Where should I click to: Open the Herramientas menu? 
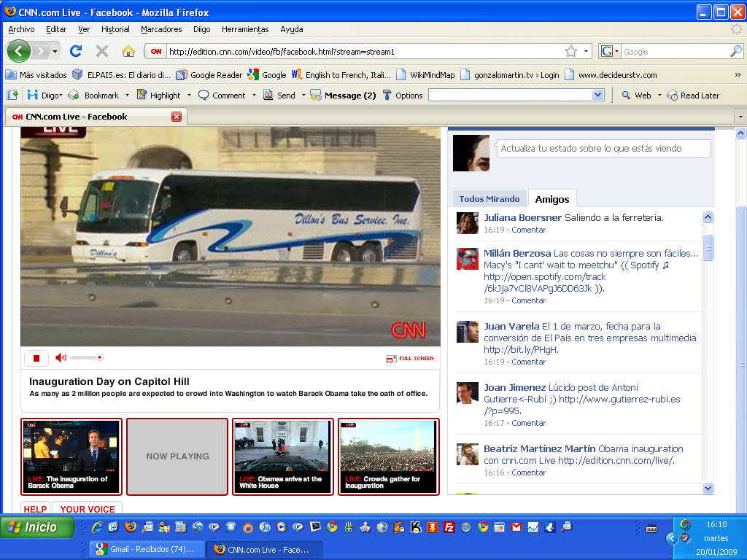pos(245,29)
